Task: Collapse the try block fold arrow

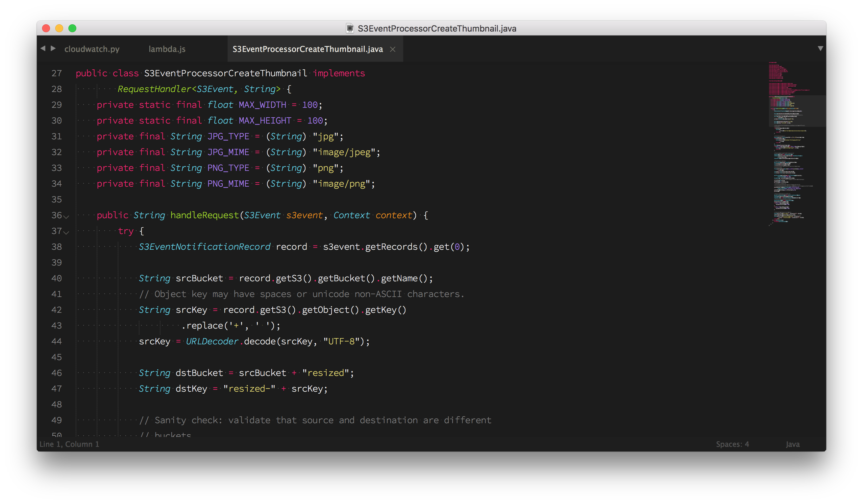Action: click(66, 232)
